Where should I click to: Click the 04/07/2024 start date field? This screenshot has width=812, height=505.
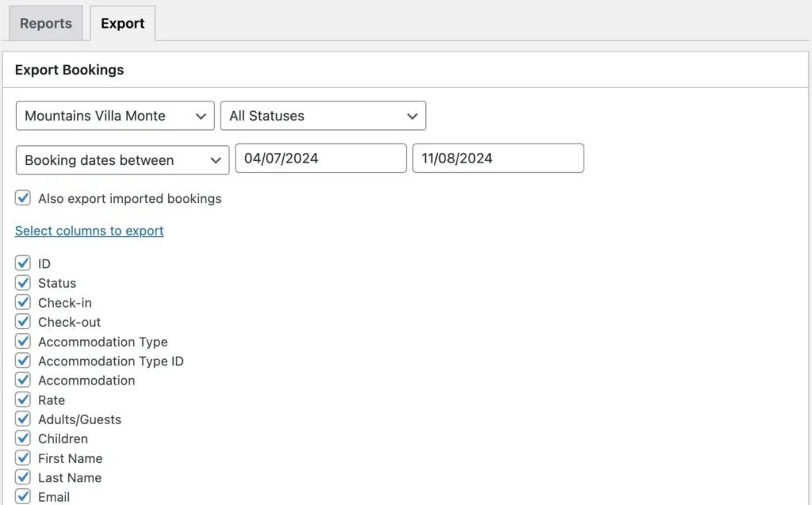(x=320, y=158)
